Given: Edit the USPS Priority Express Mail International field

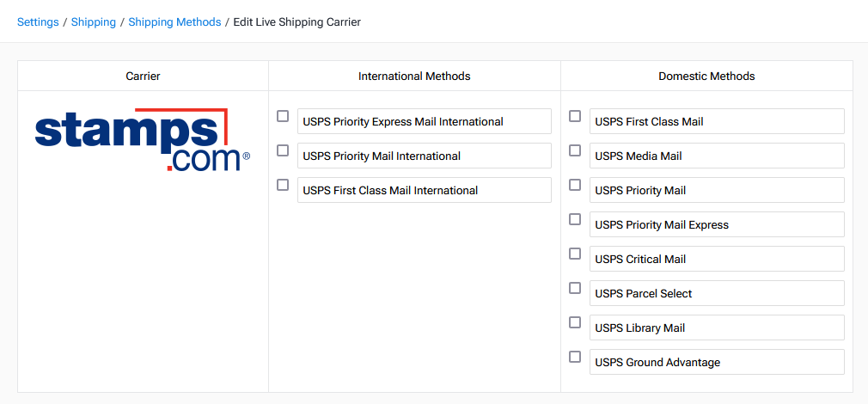Looking at the screenshot, I should [x=424, y=121].
